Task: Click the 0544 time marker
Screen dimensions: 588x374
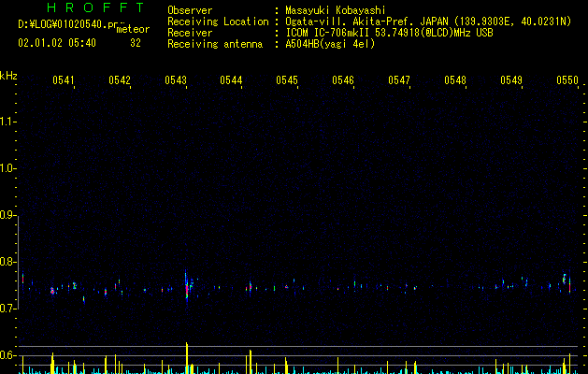Action: [231, 80]
